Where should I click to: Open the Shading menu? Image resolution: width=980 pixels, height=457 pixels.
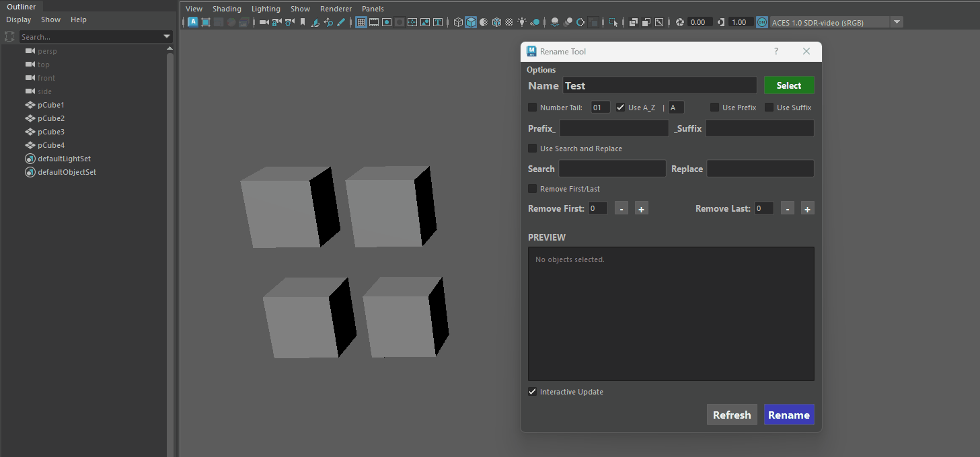tap(227, 9)
